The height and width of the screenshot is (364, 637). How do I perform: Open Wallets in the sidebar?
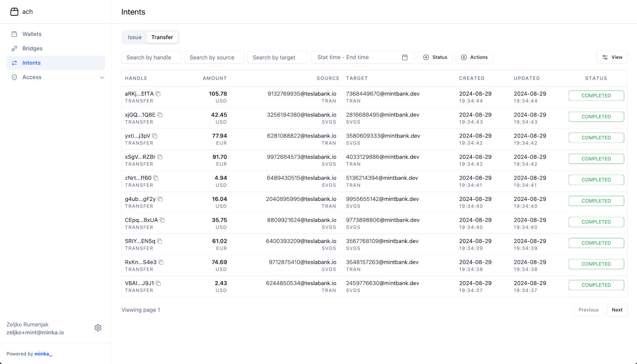pyautogui.click(x=32, y=34)
